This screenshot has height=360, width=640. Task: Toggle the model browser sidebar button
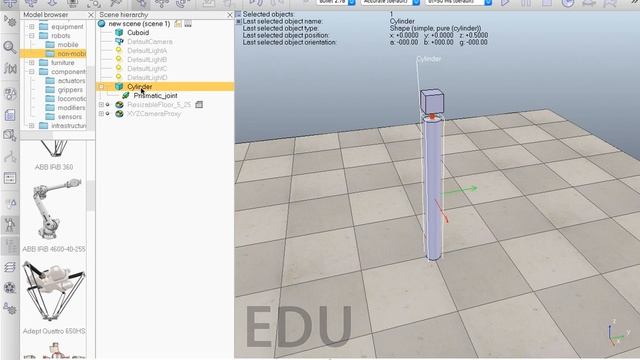coord(10,224)
